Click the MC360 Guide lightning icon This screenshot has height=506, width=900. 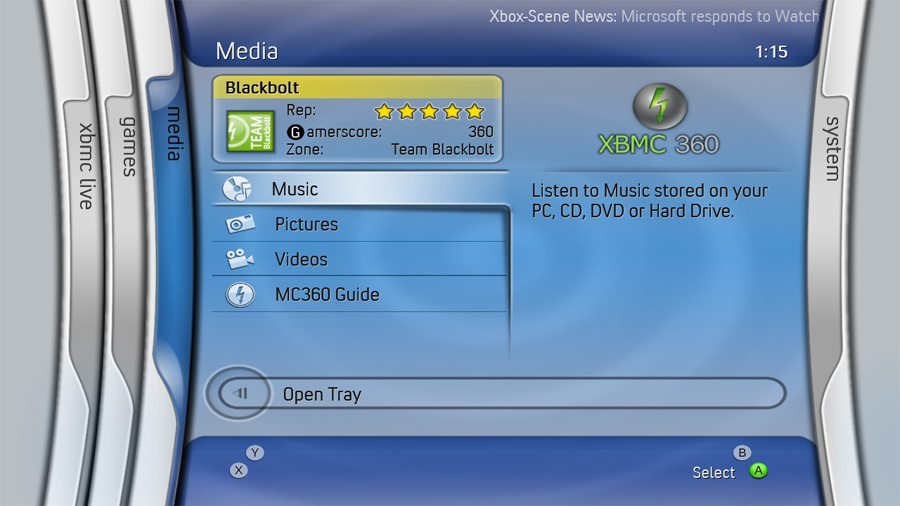(240, 295)
